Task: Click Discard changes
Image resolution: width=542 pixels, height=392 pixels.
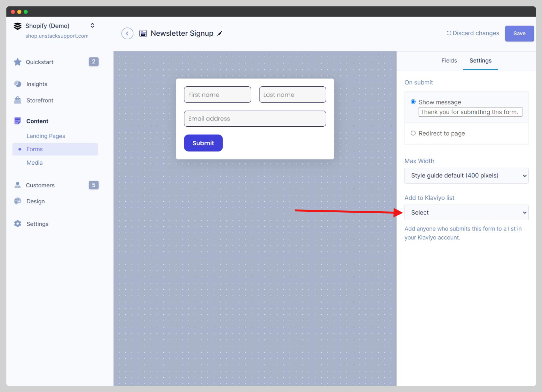Action: [473, 33]
